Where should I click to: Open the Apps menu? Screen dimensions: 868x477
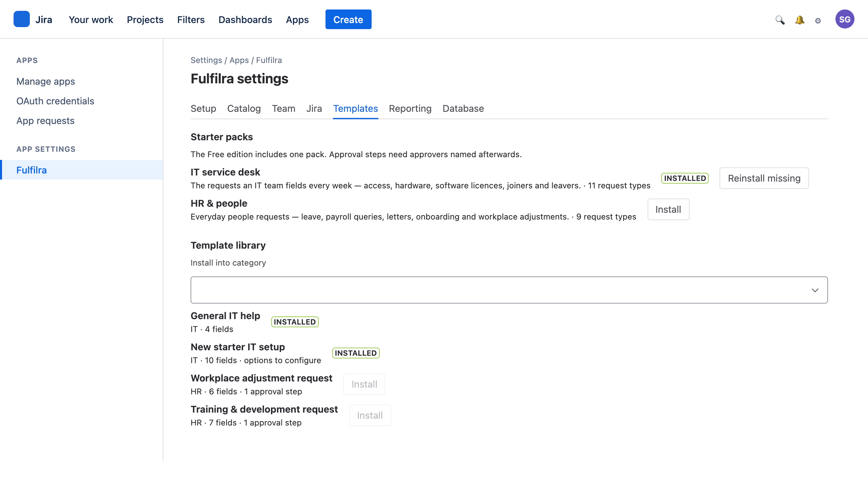pyautogui.click(x=297, y=20)
